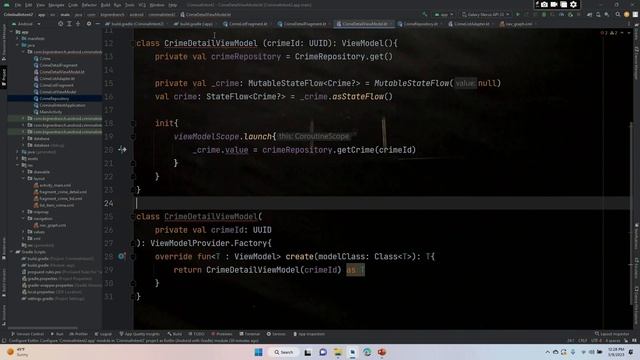Screen dimensions: 640x360
Task: Open the Android project view dropdown
Action: click(x=26, y=24)
